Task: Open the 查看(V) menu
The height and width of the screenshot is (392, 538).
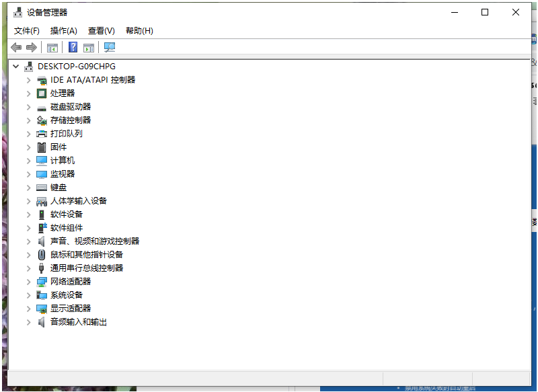Action: click(x=102, y=31)
